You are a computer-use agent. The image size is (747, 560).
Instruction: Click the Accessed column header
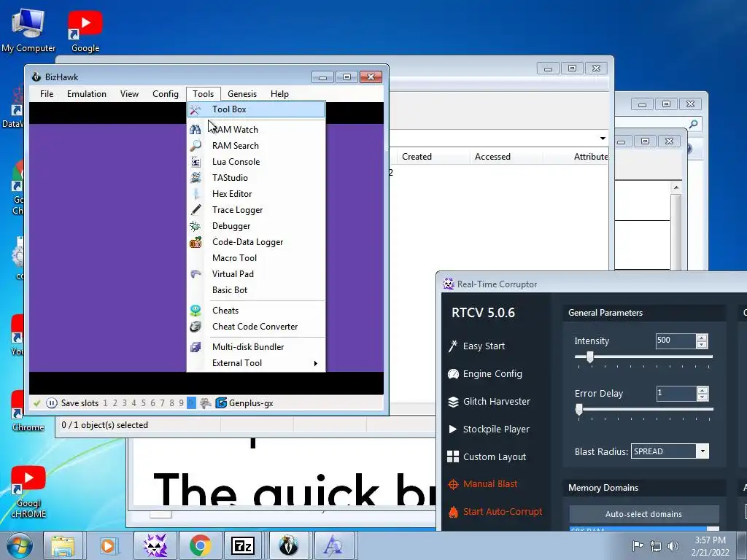pyautogui.click(x=492, y=157)
